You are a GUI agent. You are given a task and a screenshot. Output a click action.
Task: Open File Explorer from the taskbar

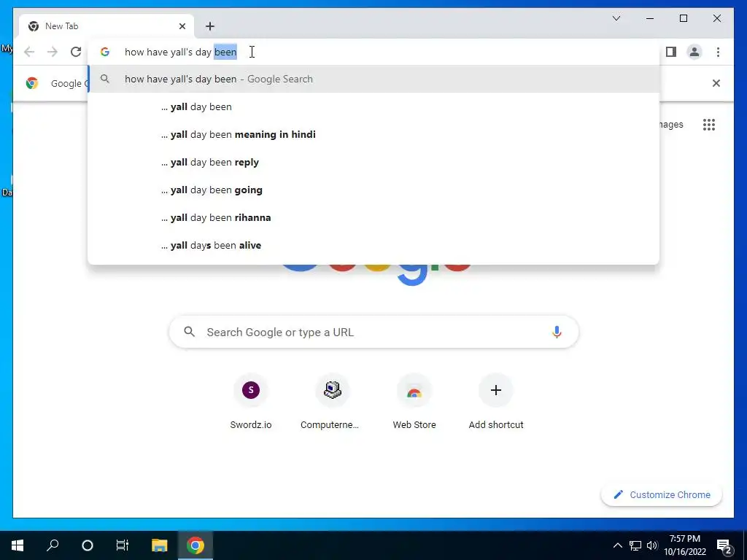(159, 545)
